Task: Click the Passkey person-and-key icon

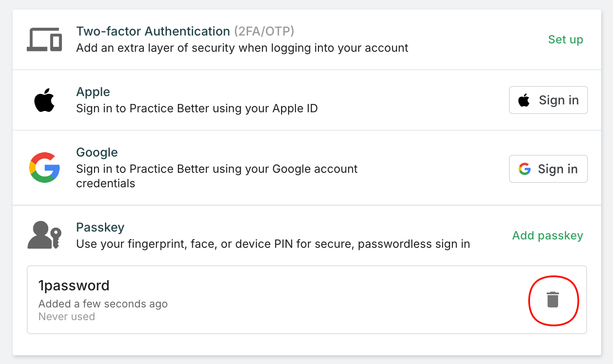Action: 44,236
